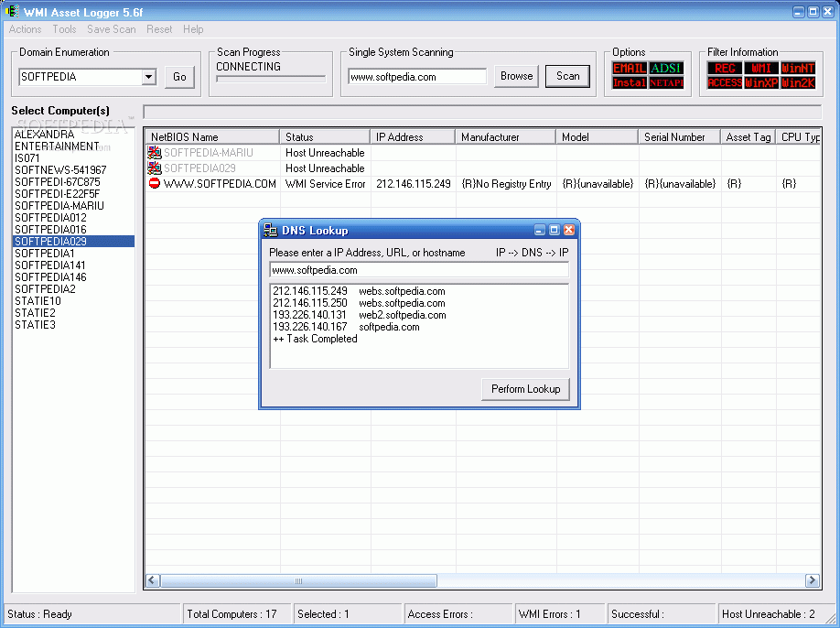
Task: Toggle the WinNT filter indicator
Action: pyautogui.click(x=798, y=68)
